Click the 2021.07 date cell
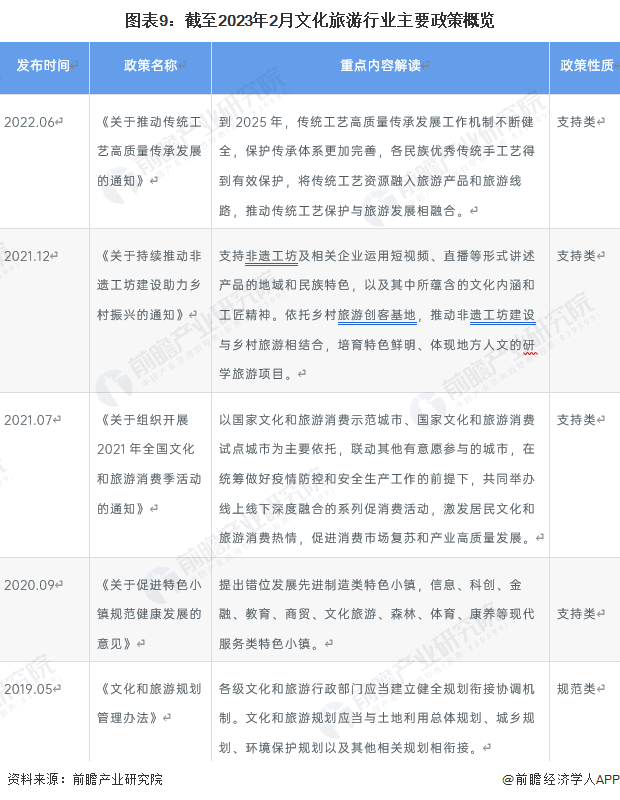620x800 pixels. coord(32,419)
